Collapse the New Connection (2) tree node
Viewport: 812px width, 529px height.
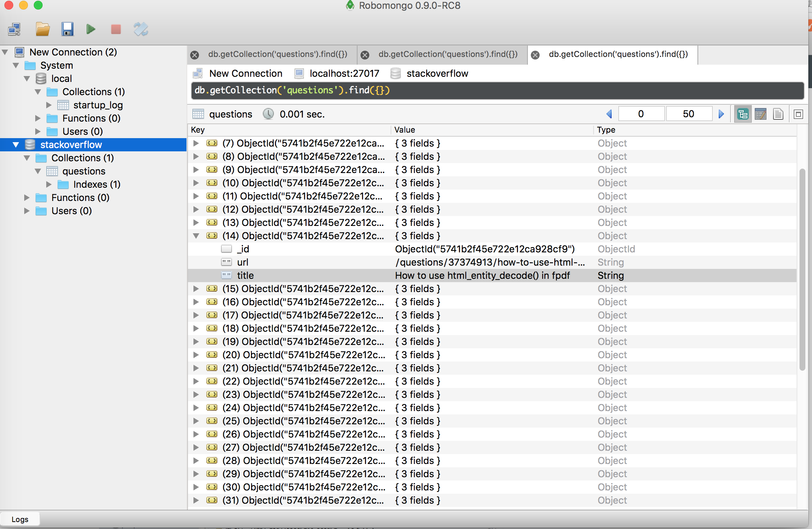pos(5,52)
